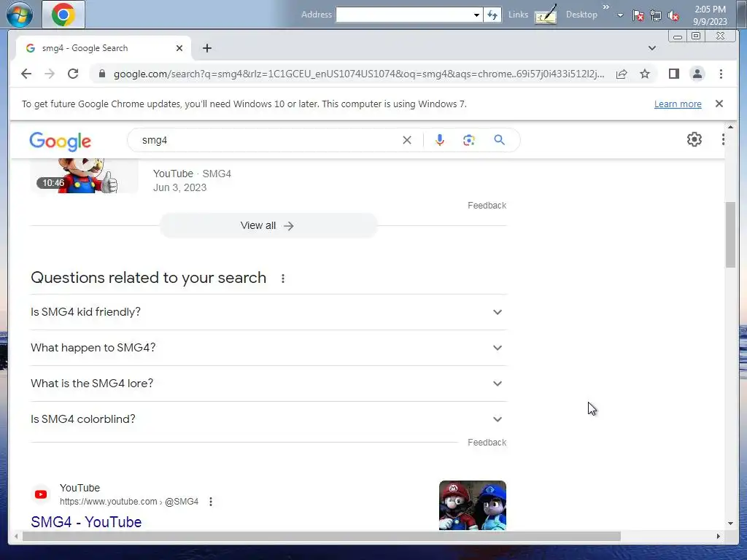Open more options for Questions related section
Viewport: 747px width, 560px height.
pos(283,279)
